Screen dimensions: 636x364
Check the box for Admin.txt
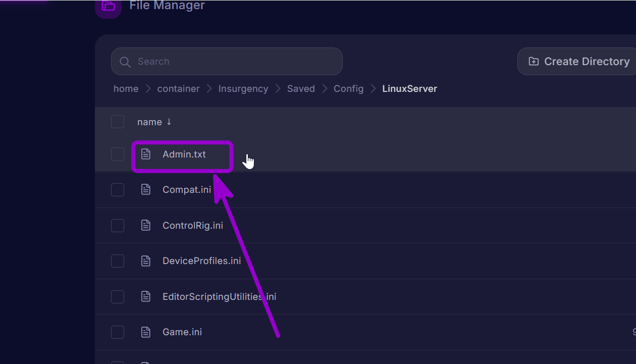pos(118,154)
